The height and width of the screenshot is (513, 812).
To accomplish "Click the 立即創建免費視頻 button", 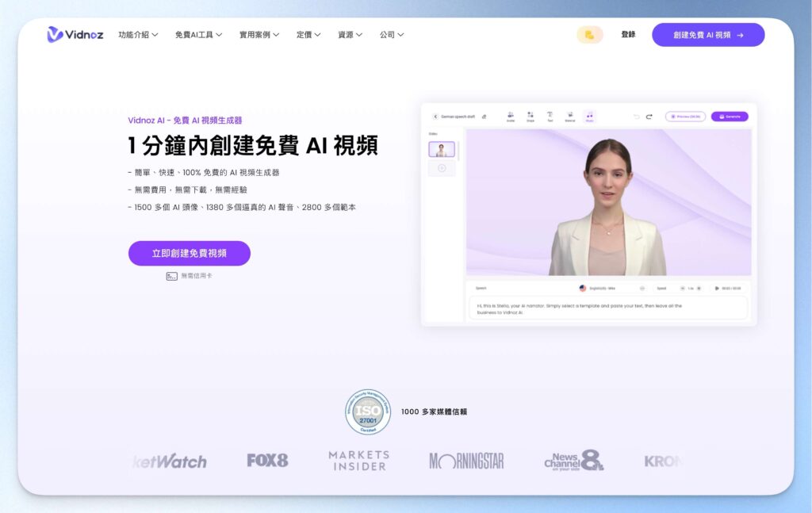I will tap(189, 253).
